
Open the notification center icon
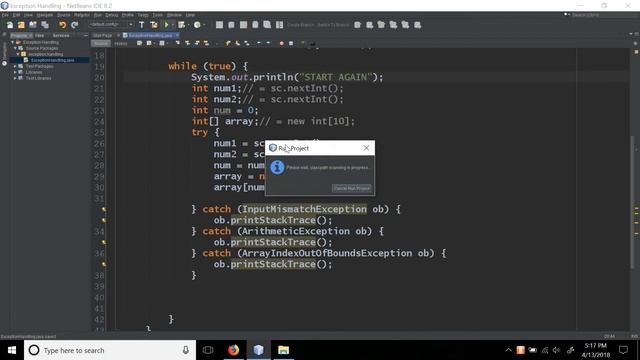coord(623,350)
